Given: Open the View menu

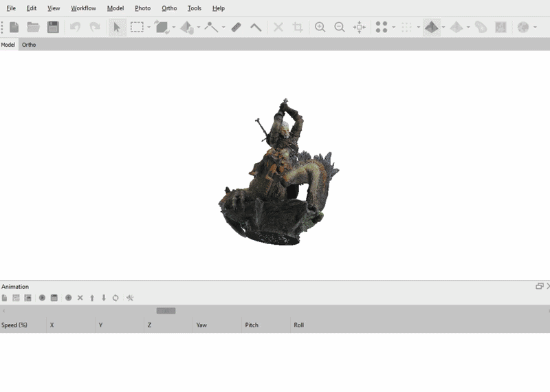Looking at the screenshot, I should tap(54, 8).
